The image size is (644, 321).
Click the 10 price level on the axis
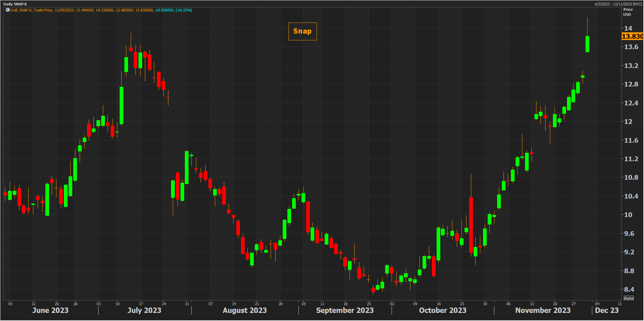tap(628, 215)
